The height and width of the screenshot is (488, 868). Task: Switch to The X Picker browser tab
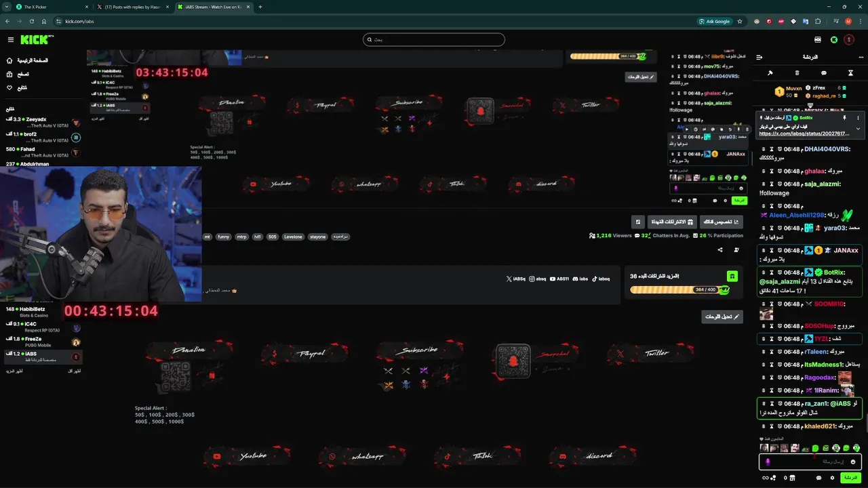point(52,7)
